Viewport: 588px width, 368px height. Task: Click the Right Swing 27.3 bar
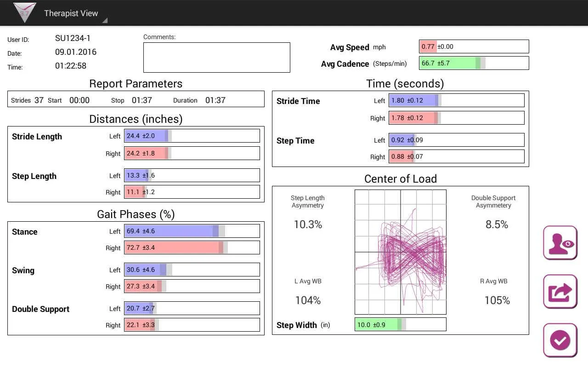point(192,286)
